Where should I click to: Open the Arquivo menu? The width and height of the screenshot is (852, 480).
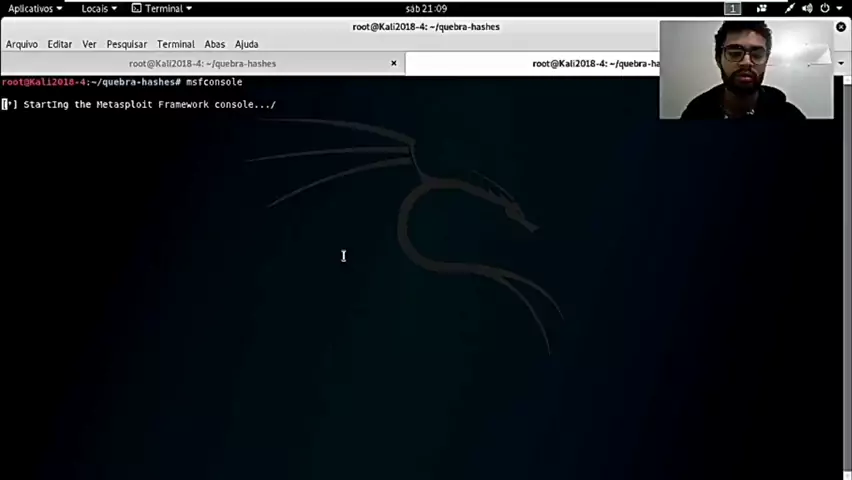(x=21, y=44)
